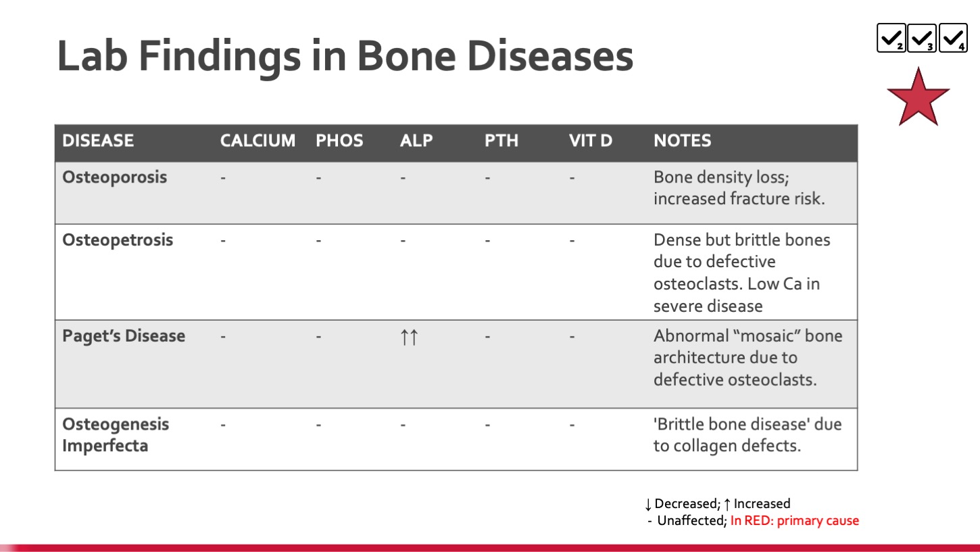Select the Osteogenesis Imperfecta row label
The width and height of the screenshot is (980, 552).
[x=116, y=435]
